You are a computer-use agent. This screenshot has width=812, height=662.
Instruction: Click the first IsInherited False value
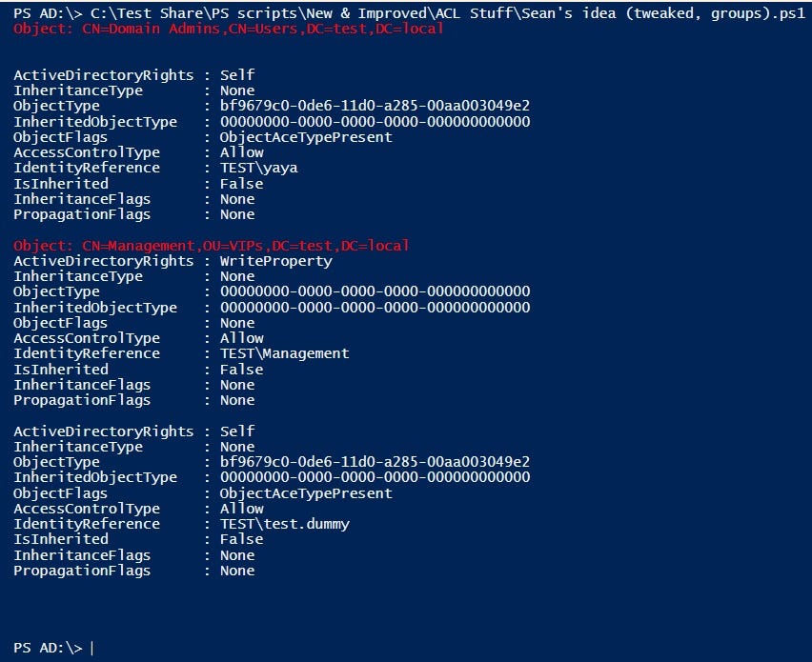click(x=241, y=184)
